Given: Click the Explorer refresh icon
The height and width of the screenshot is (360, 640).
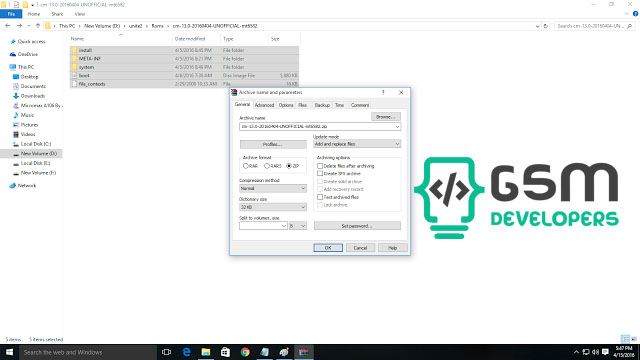Looking at the screenshot, I should click(x=546, y=26).
